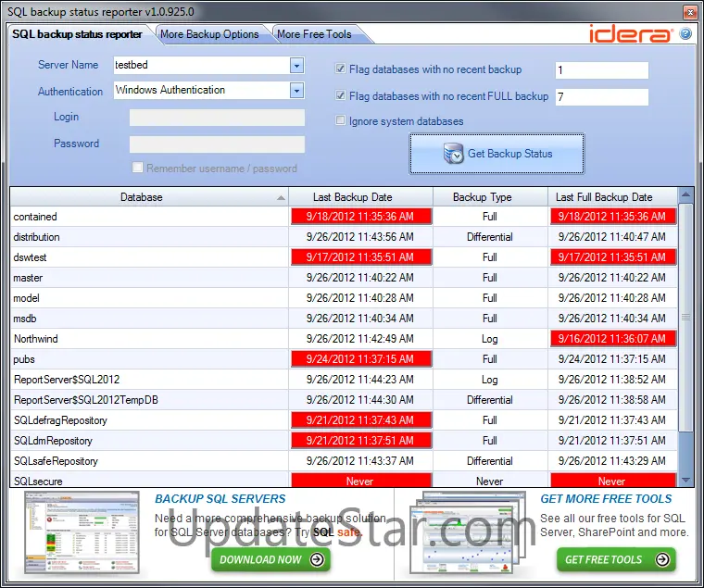Click red 9/24/2012 11:37:15 AM last backup cell

click(361, 359)
